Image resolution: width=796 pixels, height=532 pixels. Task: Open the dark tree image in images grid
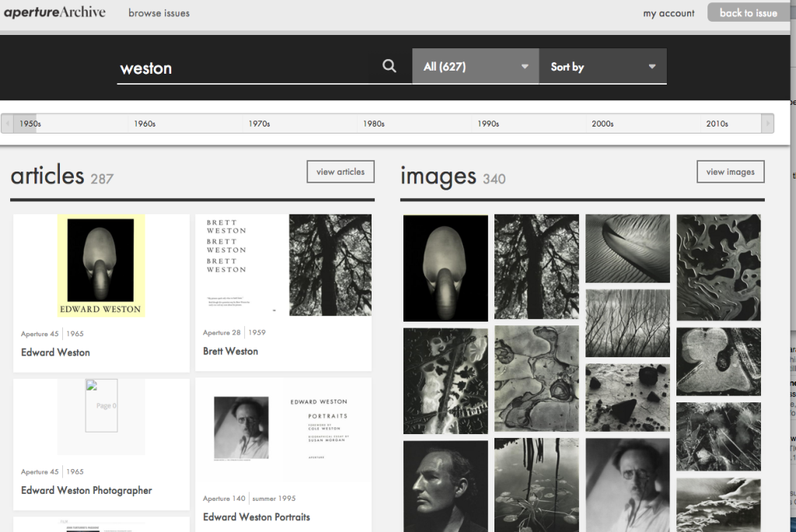tap(536, 266)
